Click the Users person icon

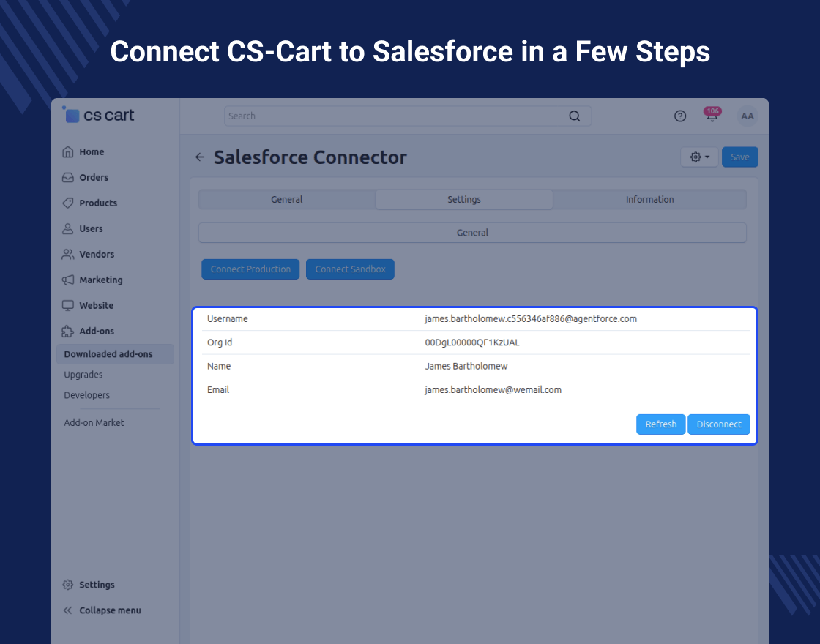coord(68,229)
